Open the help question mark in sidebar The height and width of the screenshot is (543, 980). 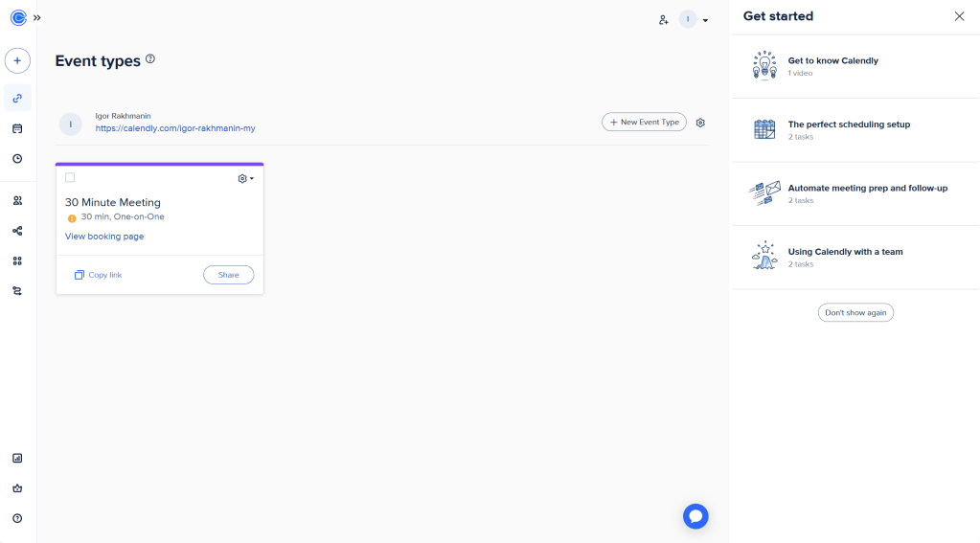pos(17,518)
